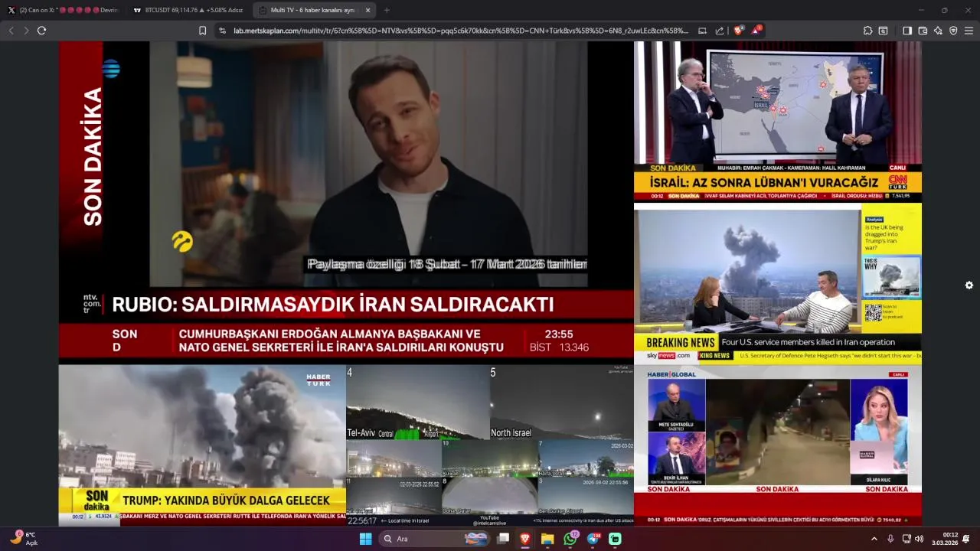The width and height of the screenshot is (980, 551).
Task: Open the weather widget showing 6°C
Action: point(23,539)
